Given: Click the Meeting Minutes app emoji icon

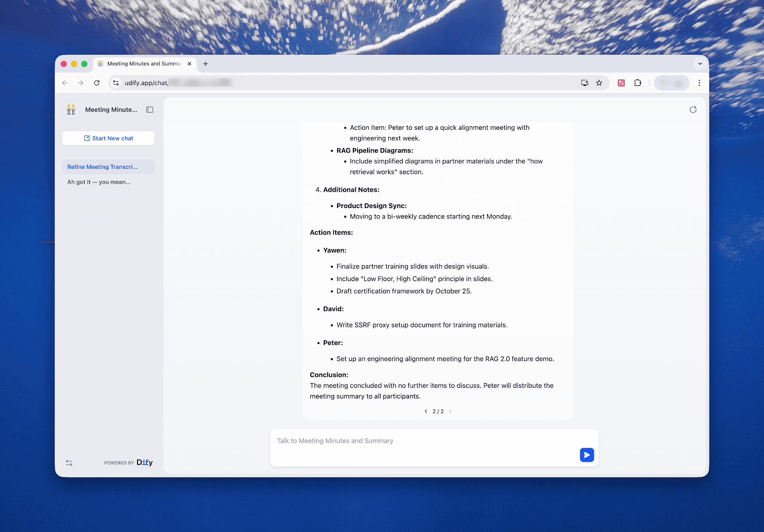Looking at the screenshot, I should click(x=71, y=110).
